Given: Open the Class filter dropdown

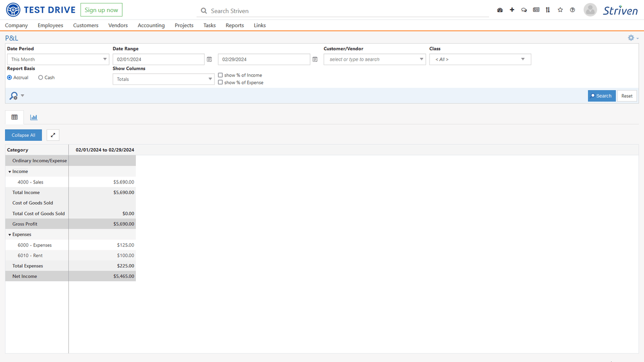Looking at the screenshot, I should 479,59.
